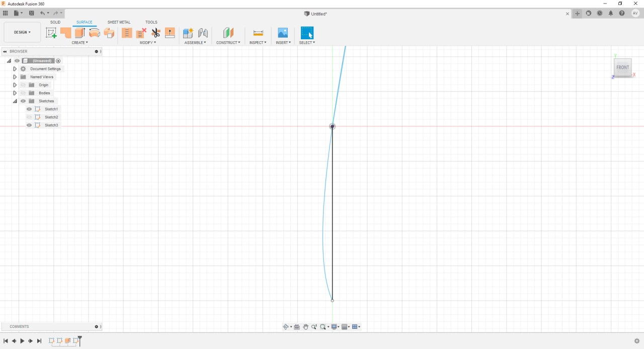Toggle visibility of Sketches folder
The image size is (644, 349).
click(23, 101)
